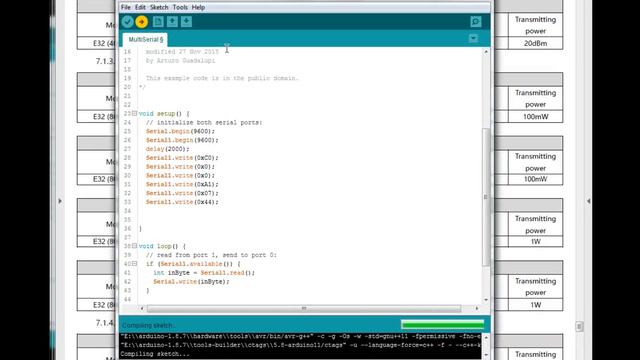Click the line Serial1.begin(9600);

(x=182, y=140)
